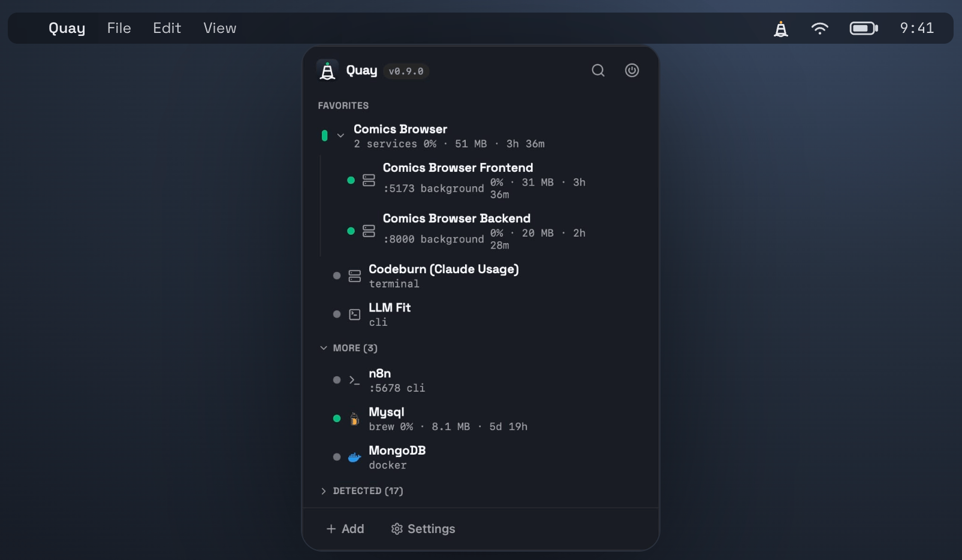The width and height of the screenshot is (962, 560).
Task: Select Comics Browser Backend service title
Action: click(456, 219)
